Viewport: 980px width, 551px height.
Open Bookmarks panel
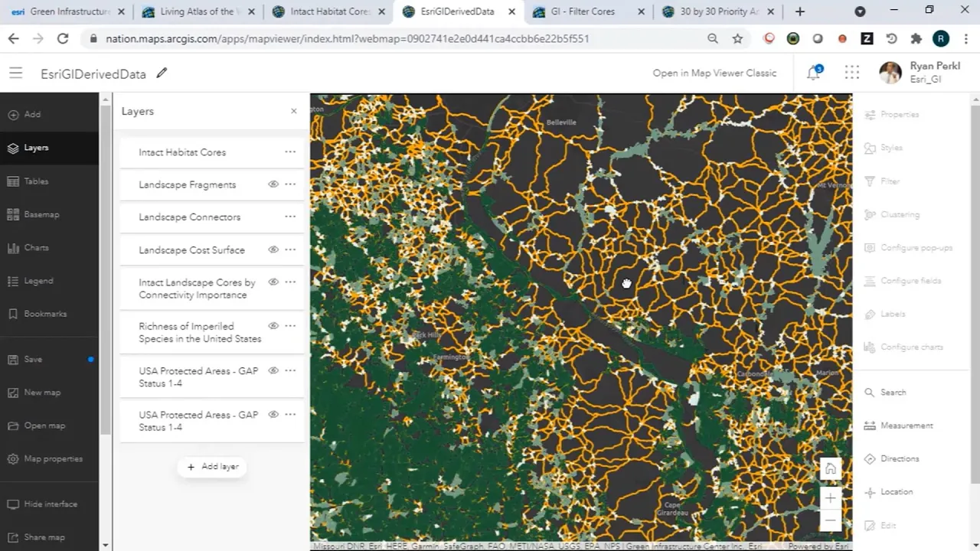pos(37,314)
